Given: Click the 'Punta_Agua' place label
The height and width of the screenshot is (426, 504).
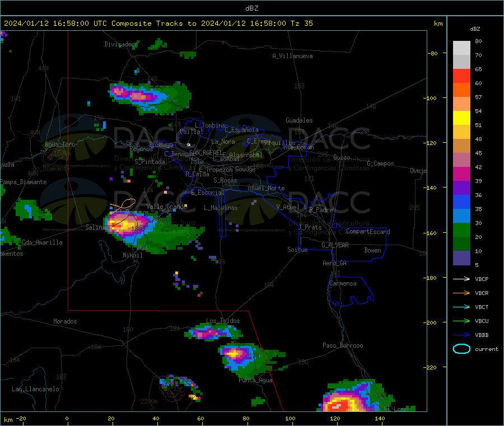Looking at the screenshot, I should [x=255, y=380].
